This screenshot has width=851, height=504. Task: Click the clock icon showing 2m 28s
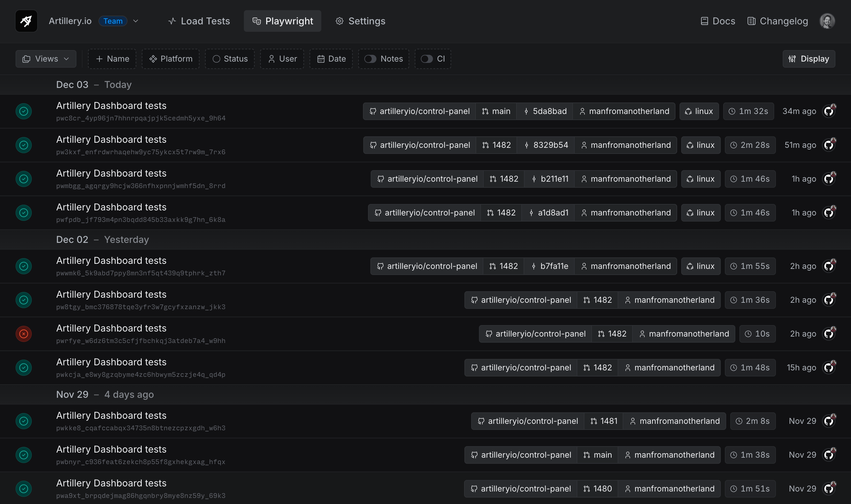734,144
